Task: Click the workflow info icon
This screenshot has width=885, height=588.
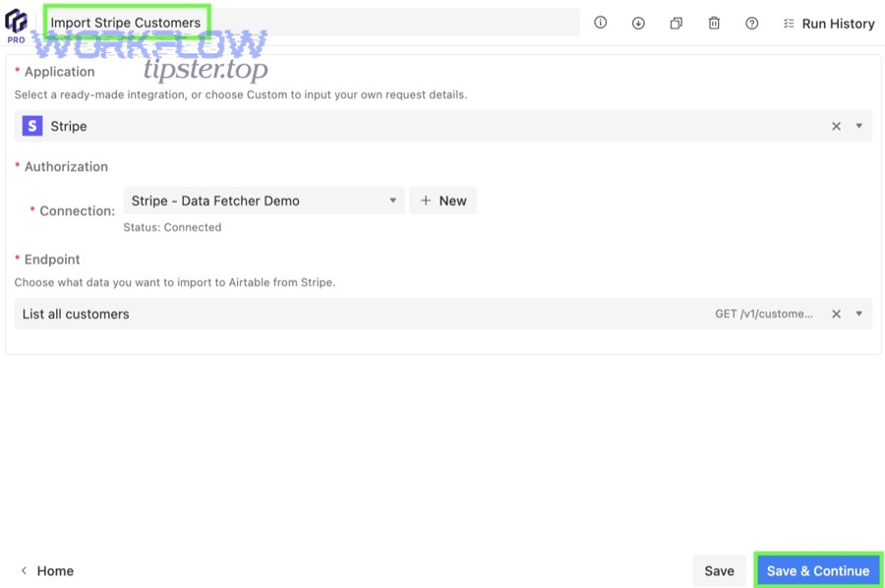Action: [x=600, y=23]
